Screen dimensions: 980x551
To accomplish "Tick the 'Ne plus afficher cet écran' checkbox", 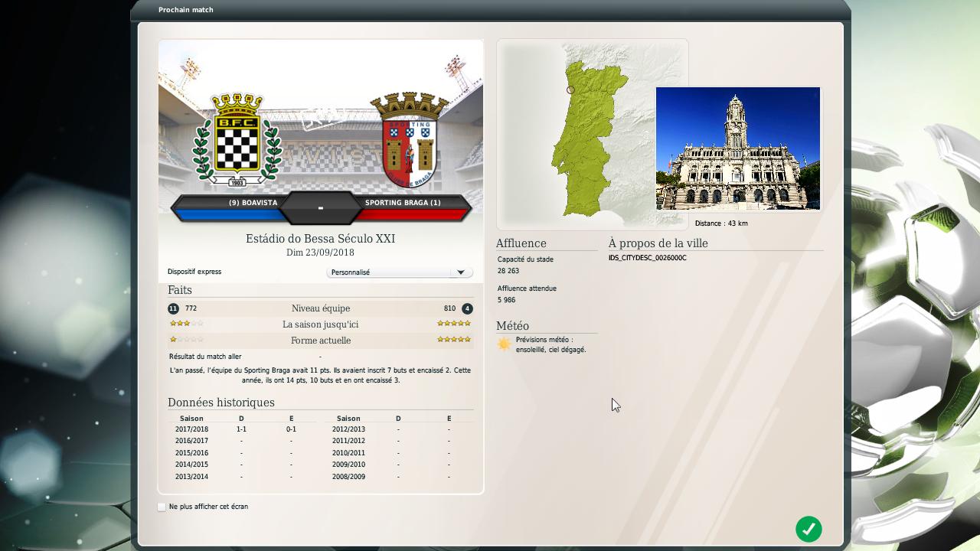I will [162, 507].
